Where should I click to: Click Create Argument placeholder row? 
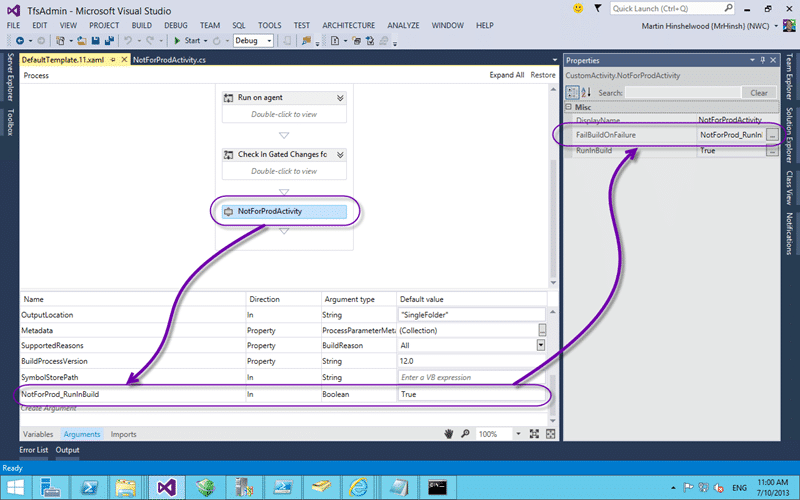pos(48,408)
